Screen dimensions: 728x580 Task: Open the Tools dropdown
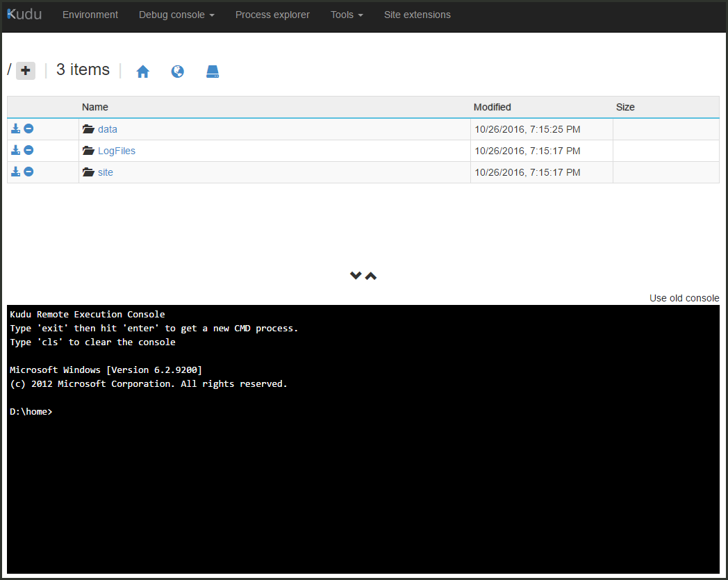(x=346, y=15)
